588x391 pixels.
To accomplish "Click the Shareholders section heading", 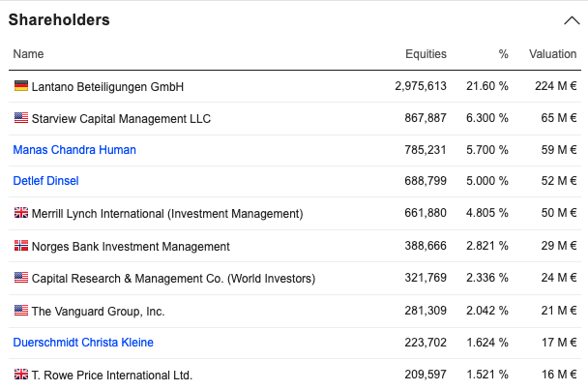I will pyautogui.click(x=59, y=20).
